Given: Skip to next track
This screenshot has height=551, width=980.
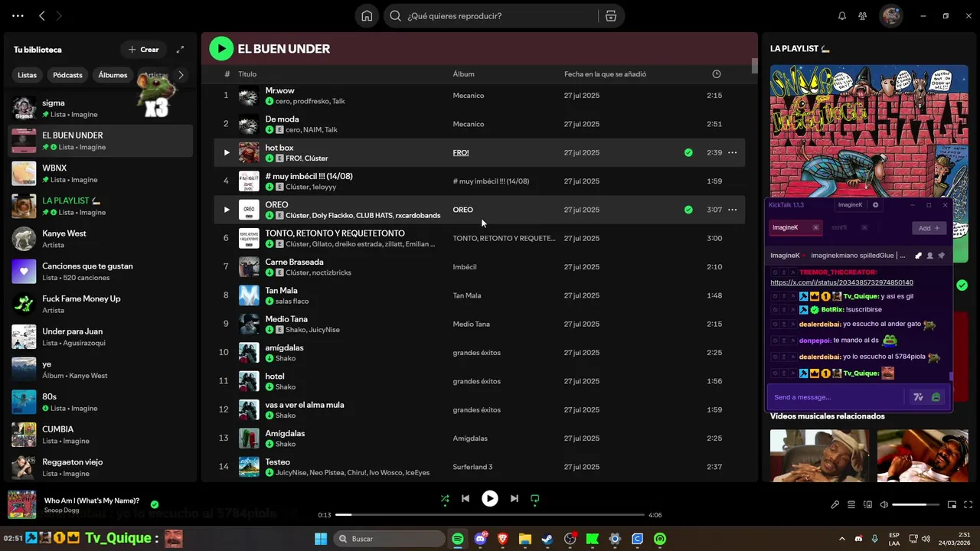Looking at the screenshot, I should (x=514, y=498).
